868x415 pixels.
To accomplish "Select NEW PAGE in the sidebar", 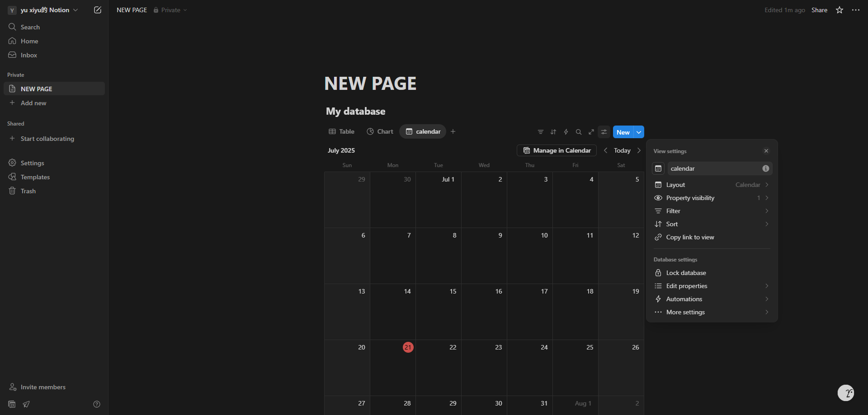I will pyautogui.click(x=54, y=89).
